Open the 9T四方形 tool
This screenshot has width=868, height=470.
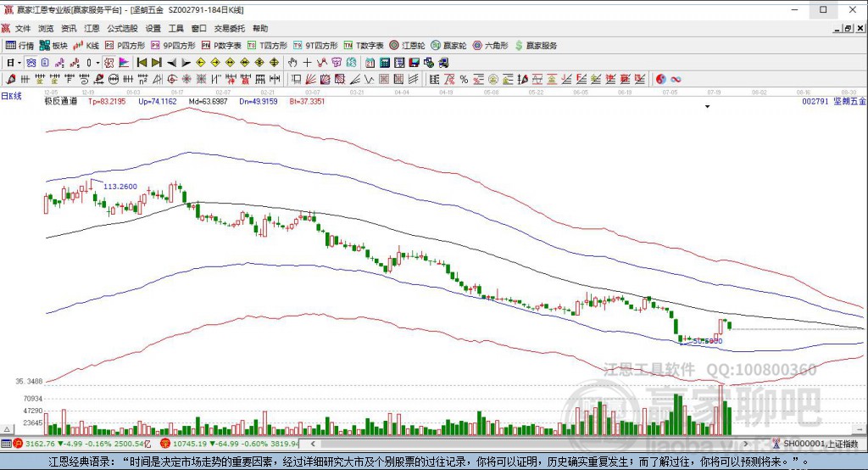pos(315,46)
